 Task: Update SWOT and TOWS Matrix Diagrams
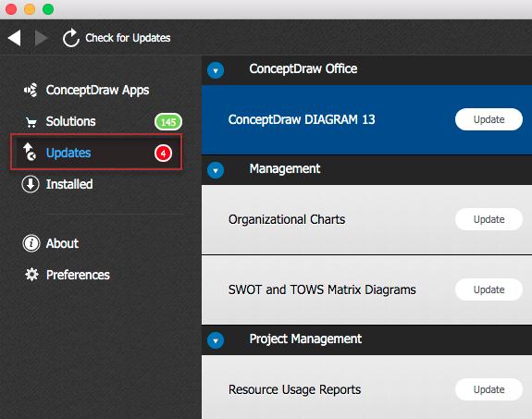(x=489, y=290)
